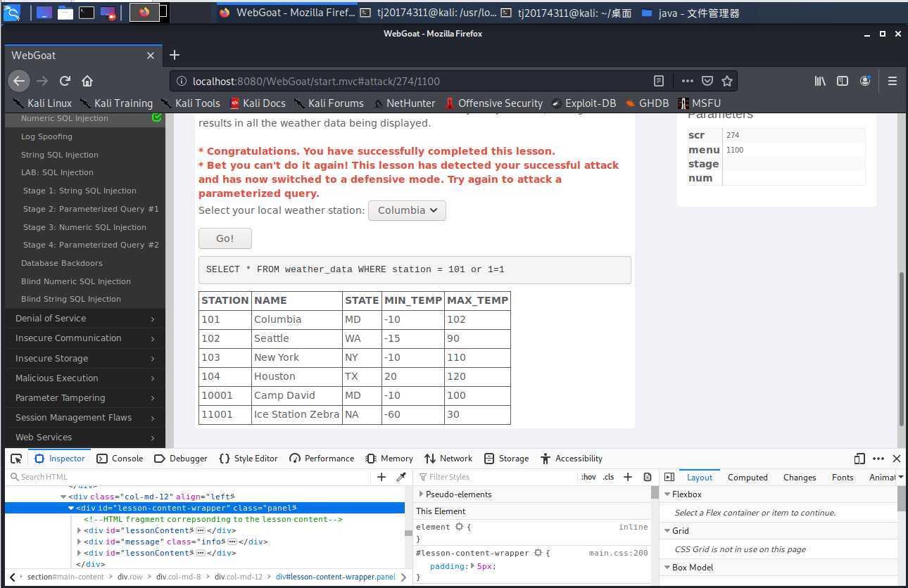Toggle the .cls classes panel
Viewport: 908px width, 588px height.
tap(608, 477)
